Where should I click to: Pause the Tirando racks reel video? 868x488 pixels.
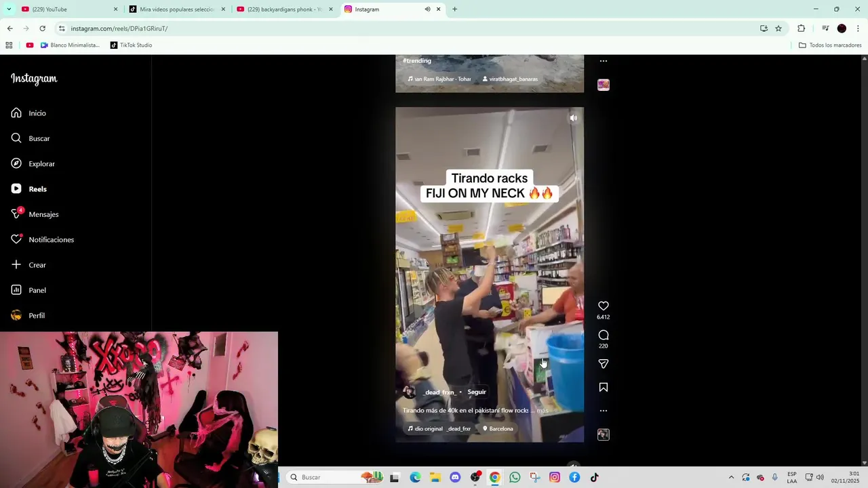pos(490,274)
